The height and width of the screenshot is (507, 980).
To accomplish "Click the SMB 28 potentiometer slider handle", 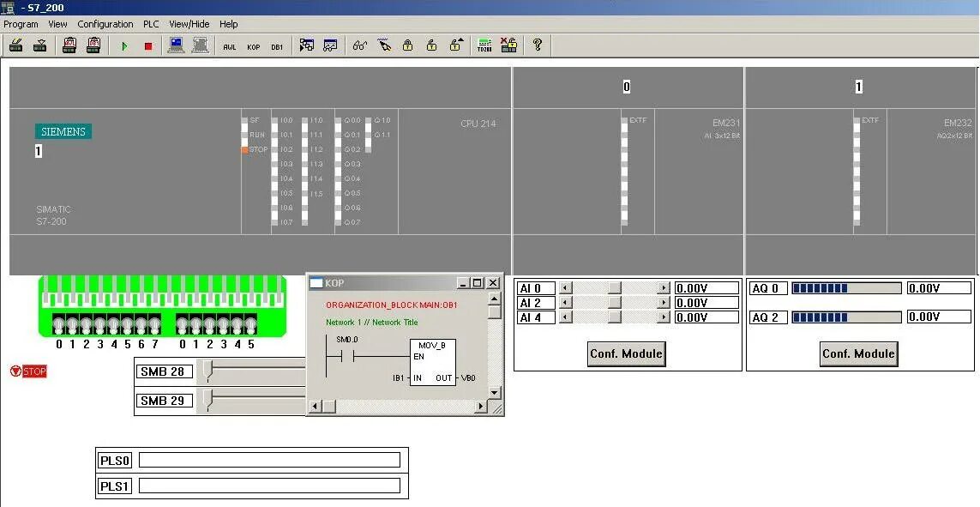I will 208,371.
